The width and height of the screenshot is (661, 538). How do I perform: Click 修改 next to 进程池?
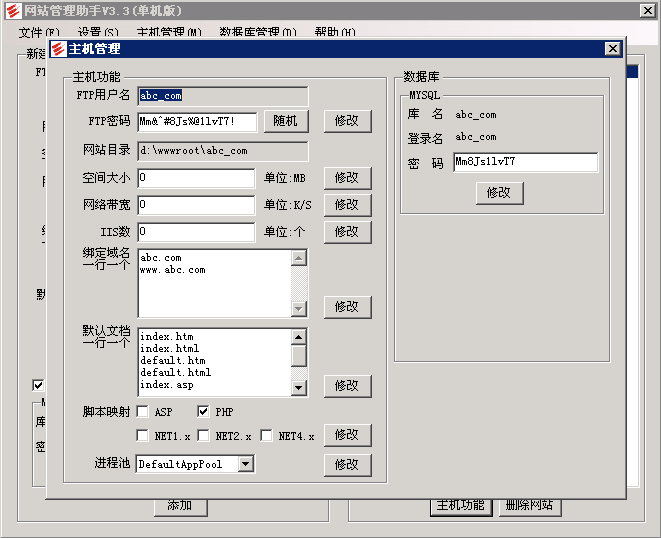(x=347, y=465)
